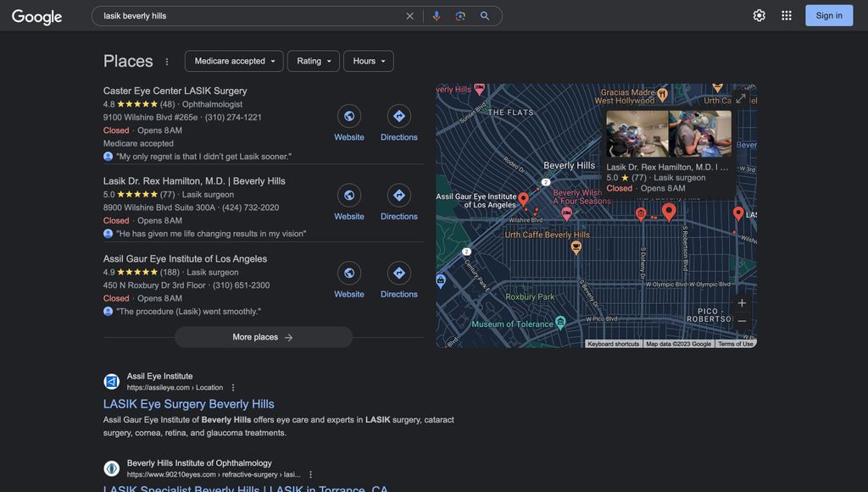Click inside the lasik beverly hills search field

point(249,16)
